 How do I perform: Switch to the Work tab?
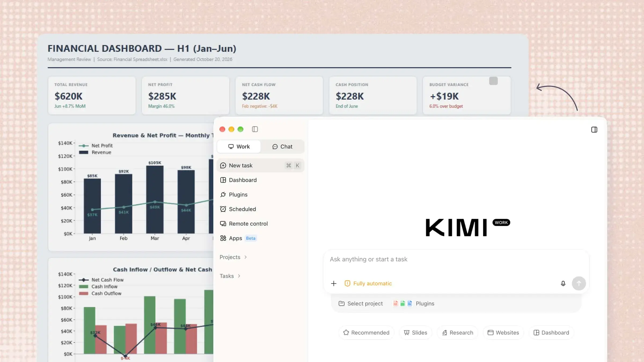239,147
